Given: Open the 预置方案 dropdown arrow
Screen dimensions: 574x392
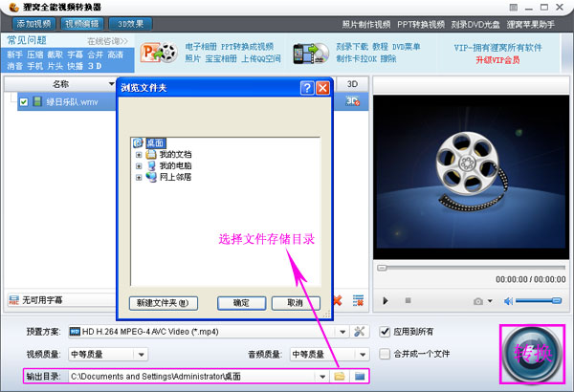Looking at the screenshot, I should (x=342, y=332).
